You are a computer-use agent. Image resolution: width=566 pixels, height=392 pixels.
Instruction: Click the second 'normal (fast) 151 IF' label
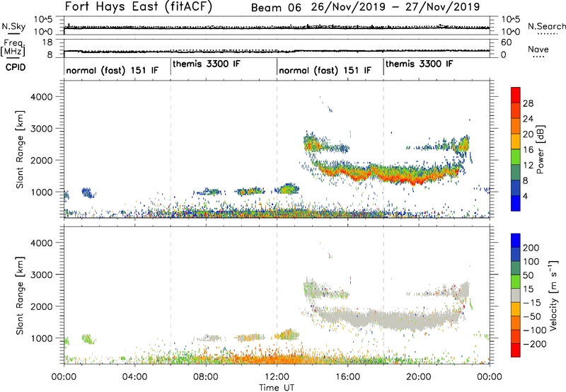point(325,70)
